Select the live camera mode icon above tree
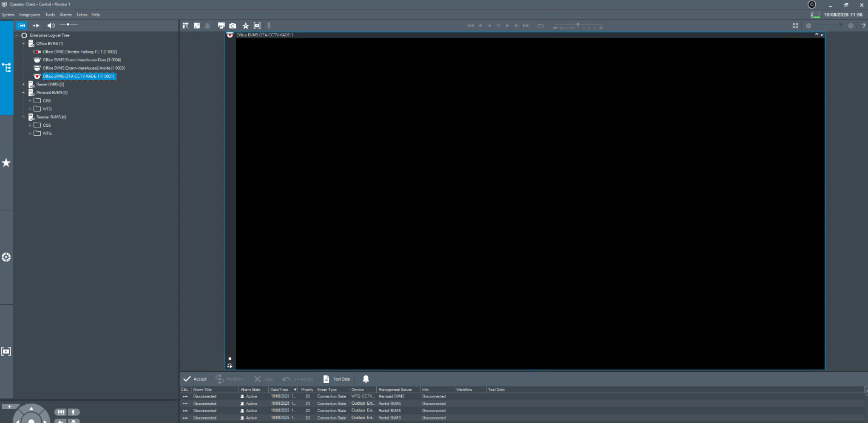Screen dimensions: 868x423 pyautogui.click(x=21, y=25)
